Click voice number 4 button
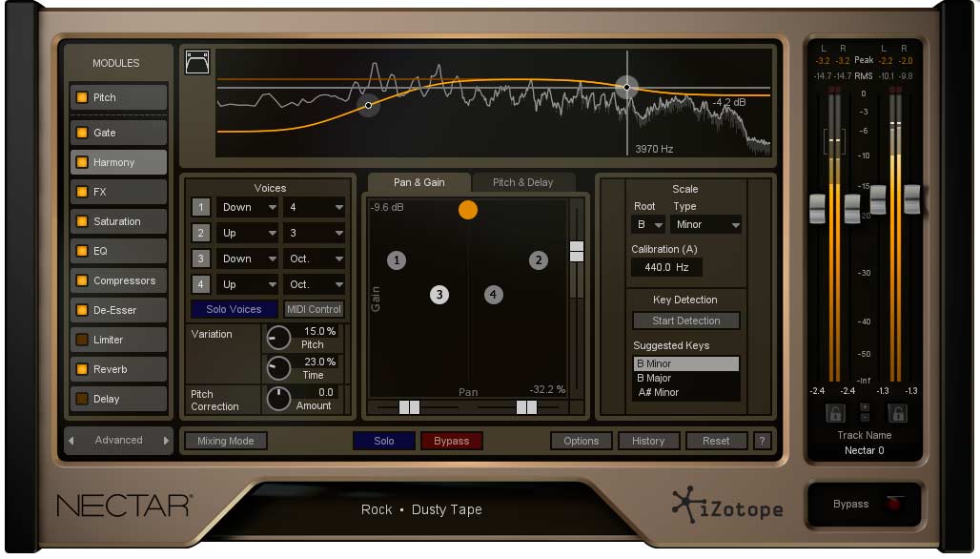This screenshot has width=980, height=559. [x=200, y=284]
